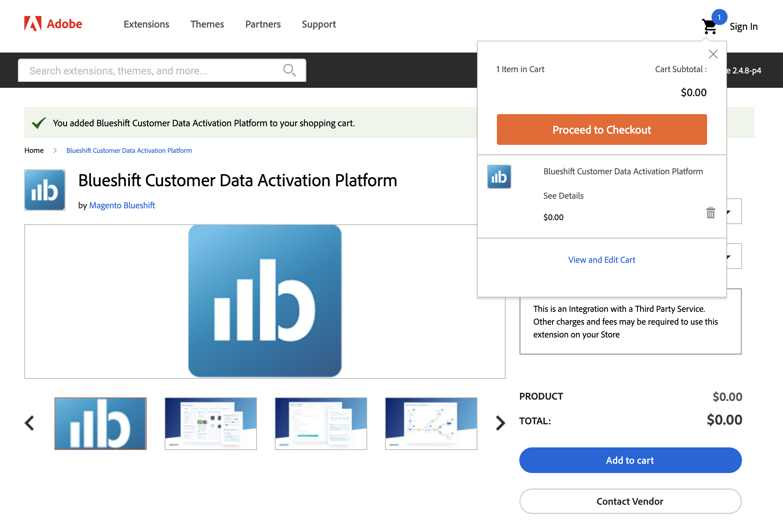Viewport: 783px width, 532px height.
Task: Open the Support menu
Action: pyautogui.click(x=319, y=24)
